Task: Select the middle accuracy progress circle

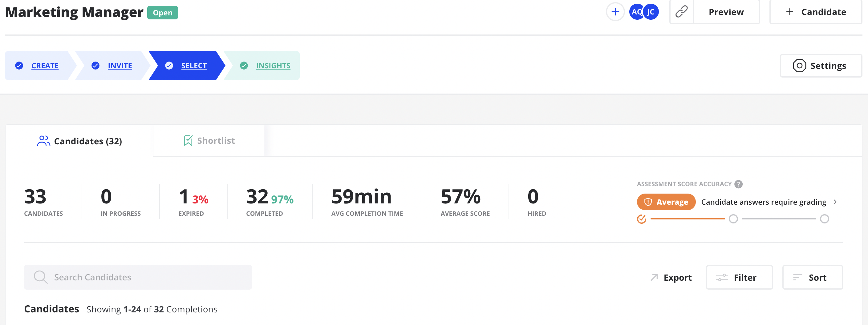Action: click(x=733, y=219)
